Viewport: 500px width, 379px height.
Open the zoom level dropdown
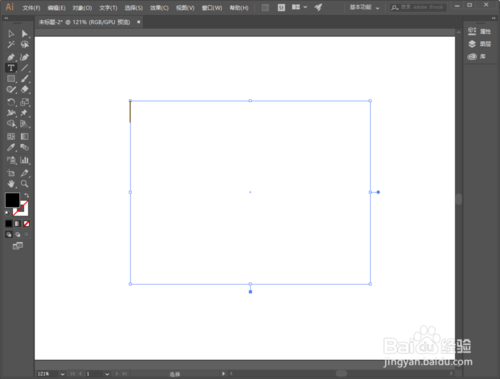click(x=62, y=374)
